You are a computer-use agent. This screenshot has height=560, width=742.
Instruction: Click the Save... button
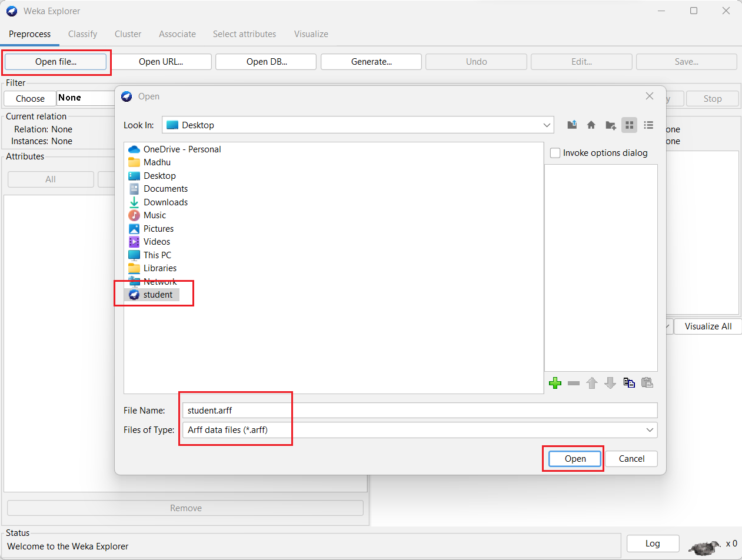(687, 62)
